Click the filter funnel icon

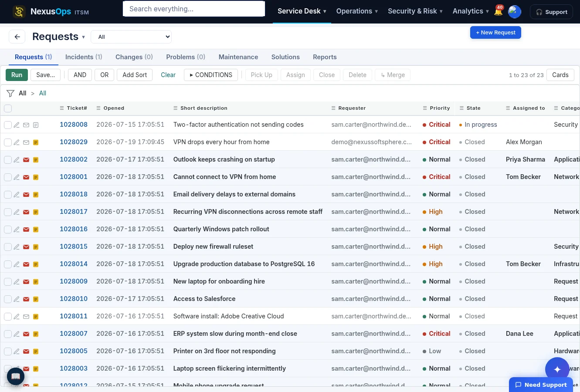point(10,93)
